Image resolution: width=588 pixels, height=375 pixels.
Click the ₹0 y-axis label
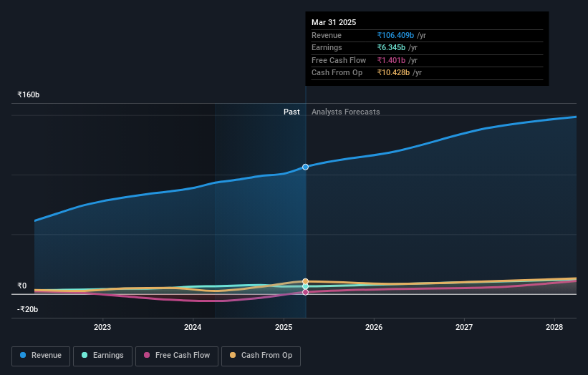click(x=21, y=286)
